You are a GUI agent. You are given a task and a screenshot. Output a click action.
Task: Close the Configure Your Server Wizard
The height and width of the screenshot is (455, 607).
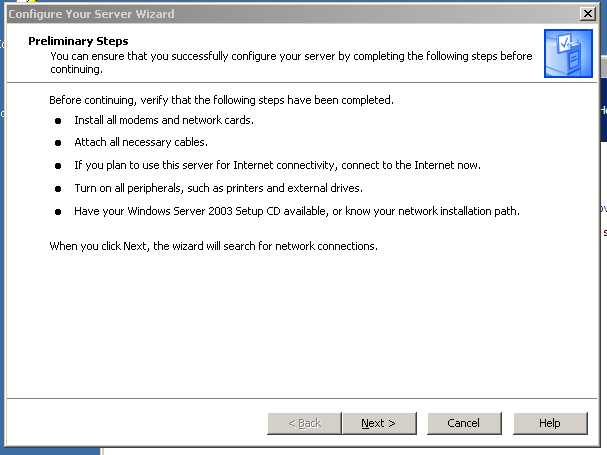[x=588, y=13]
